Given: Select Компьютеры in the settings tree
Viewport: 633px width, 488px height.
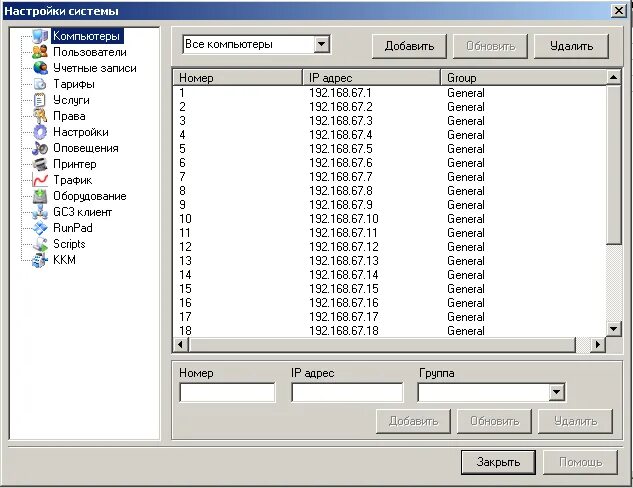Looking at the screenshot, I should 87,36.
